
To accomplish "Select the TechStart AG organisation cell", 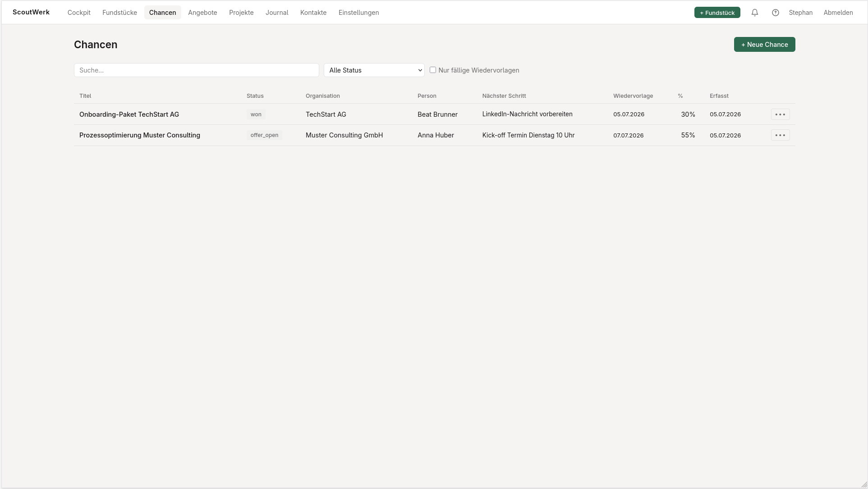I will [326, 114].
